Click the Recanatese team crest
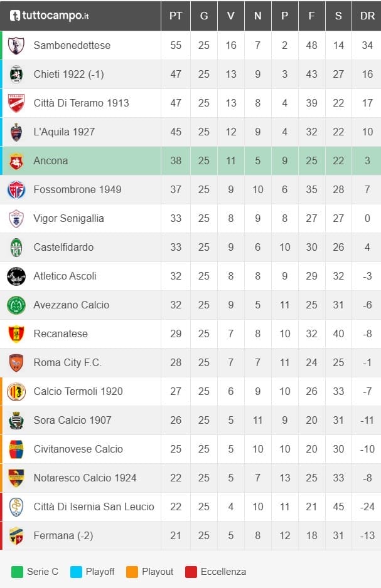This screenshot has height=588, width=381. 16,334
